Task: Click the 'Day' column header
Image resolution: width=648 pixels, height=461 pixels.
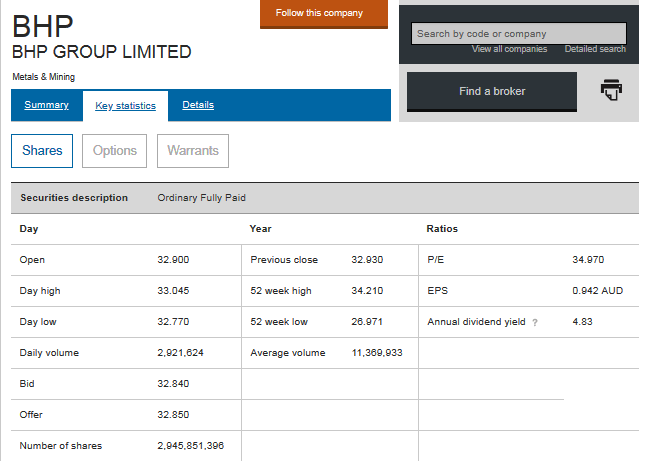Action: tap(29, 229)
